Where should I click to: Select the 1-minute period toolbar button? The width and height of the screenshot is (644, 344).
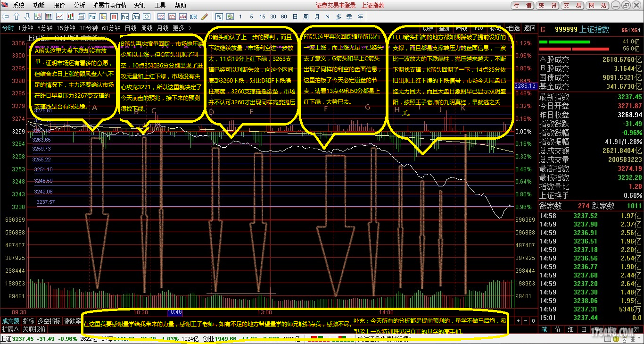point(240,17)
